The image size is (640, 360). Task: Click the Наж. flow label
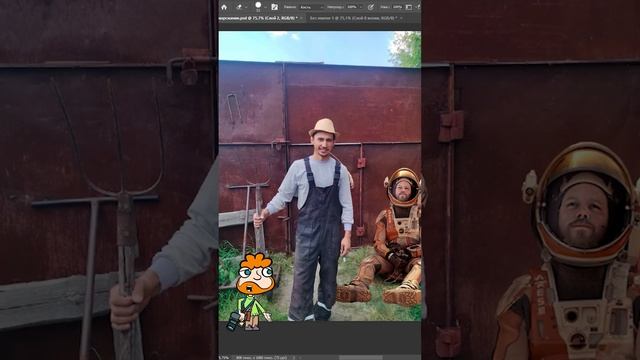coord(384,7)
